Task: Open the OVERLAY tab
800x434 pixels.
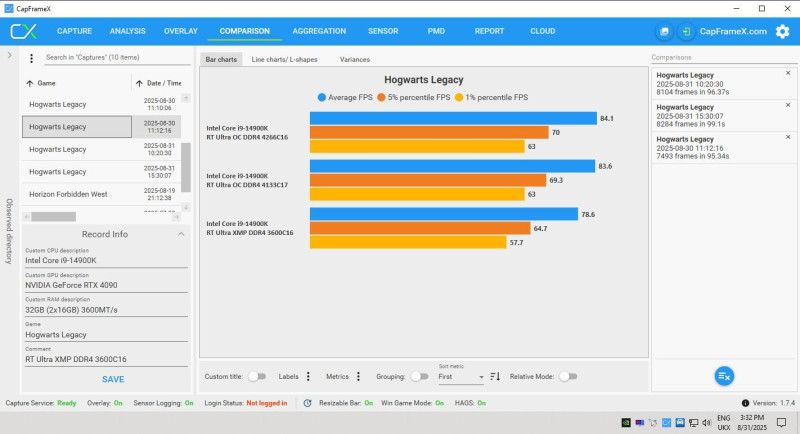Action: tap(181, 31)
